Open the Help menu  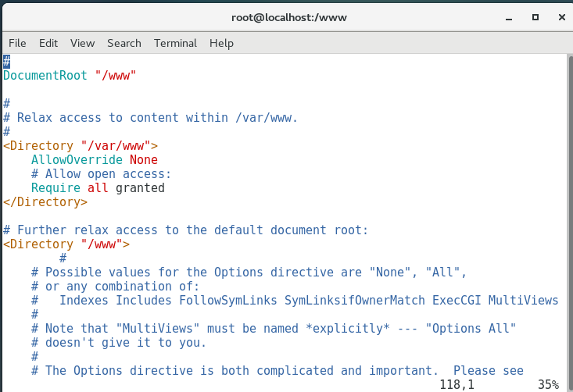click(x=221, y=43)
